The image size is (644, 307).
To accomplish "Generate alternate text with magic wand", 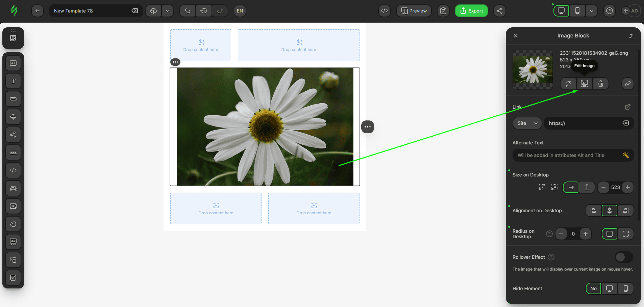I will click(x=625, y=155).
